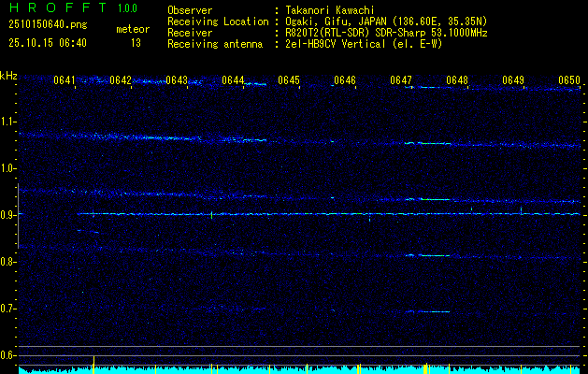588x374 pixels.
Task: Click the 0645 time marker
Action: coord(289,81)
